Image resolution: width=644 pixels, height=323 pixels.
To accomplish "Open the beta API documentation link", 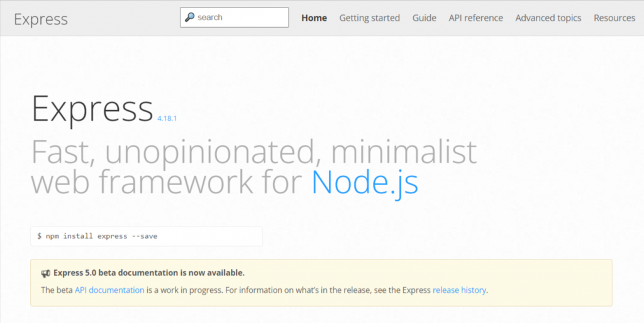I will coord(109,290).
